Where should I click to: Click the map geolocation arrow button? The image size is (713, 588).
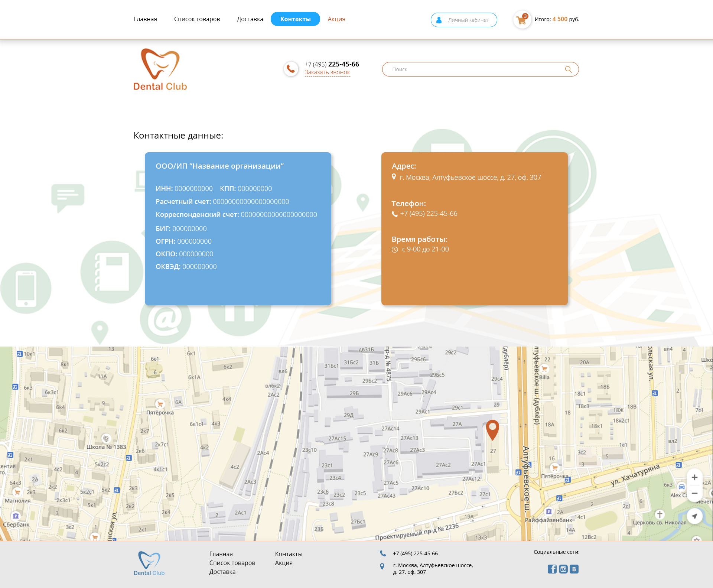point(694,516)
